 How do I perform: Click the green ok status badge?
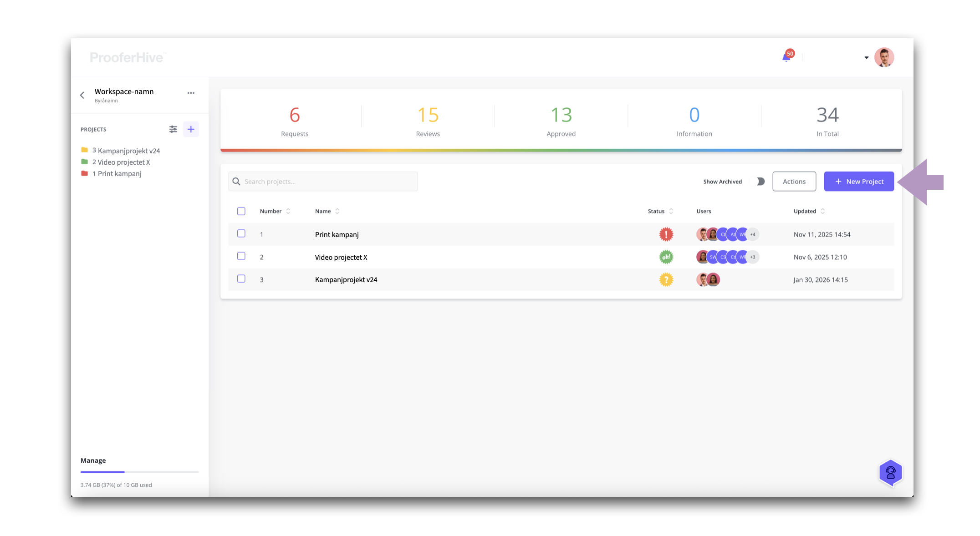tap(666, 257)
